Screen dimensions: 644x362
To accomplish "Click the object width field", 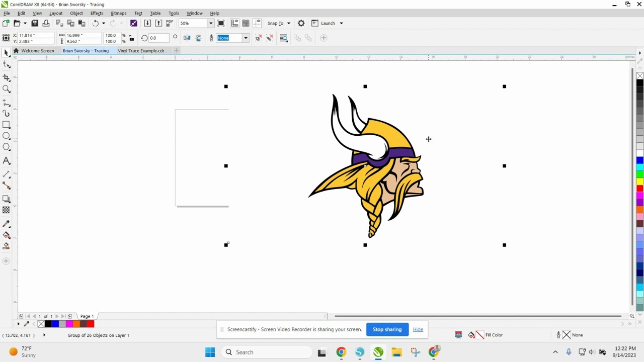I will pyautogui.click(x=83, y=35).
